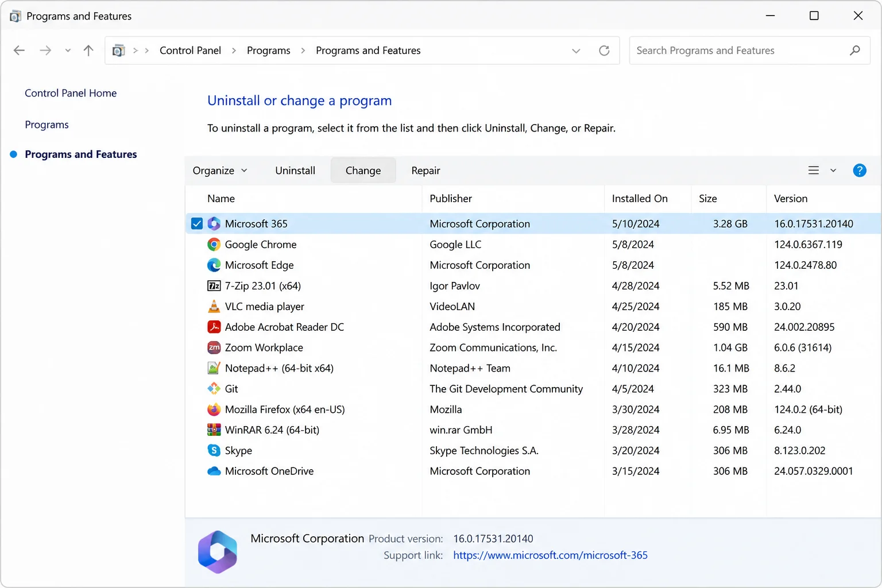
Task: Open the view options dropdown arrow
Action: 833,171
